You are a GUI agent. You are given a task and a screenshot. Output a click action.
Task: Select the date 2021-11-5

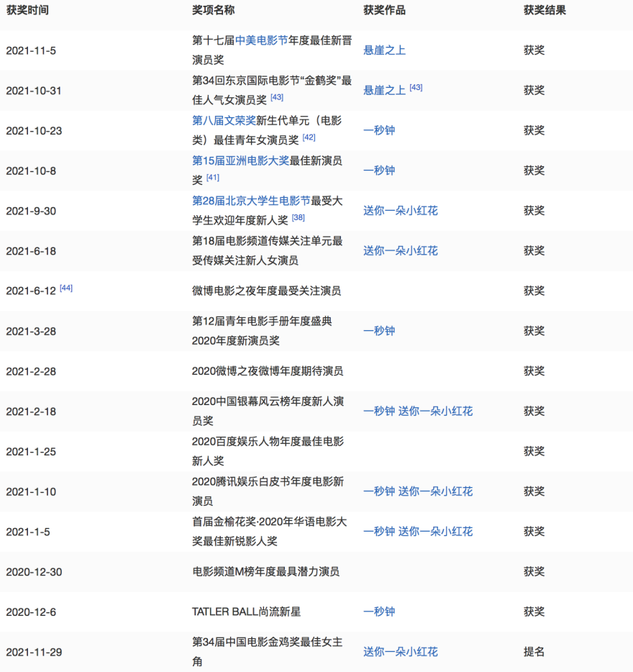(31, 50)
